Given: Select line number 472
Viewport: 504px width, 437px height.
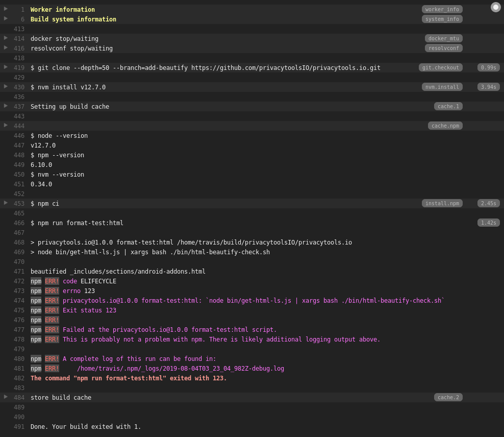Looking at the screenshot, I should click(19, 281).
